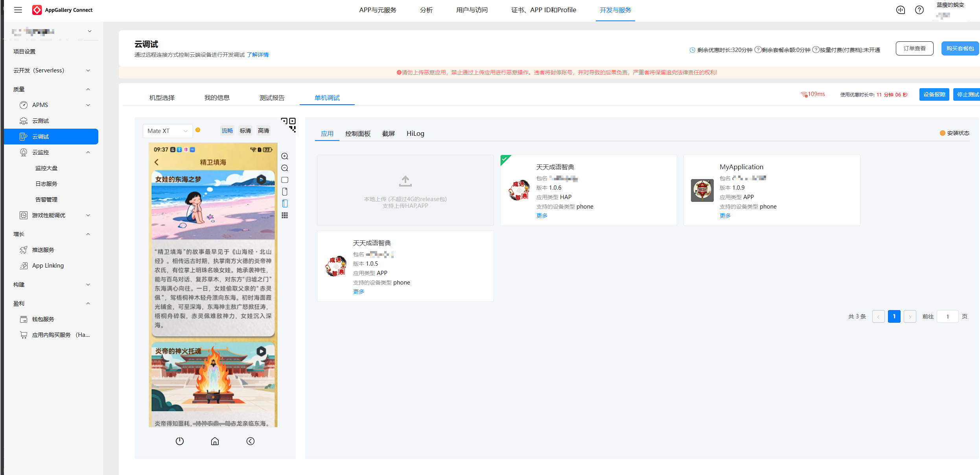
Task: Select 流畅 smooth quality mode
Action: (227, 131)
